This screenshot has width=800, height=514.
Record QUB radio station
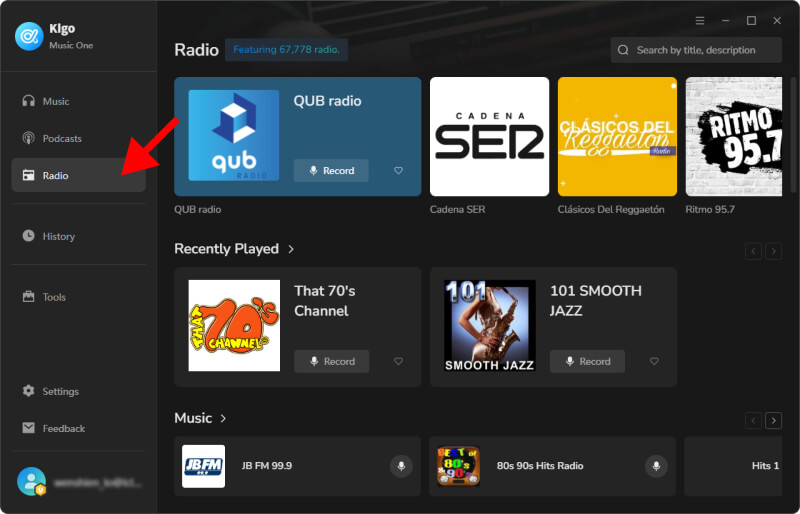(x=331, y=170)
